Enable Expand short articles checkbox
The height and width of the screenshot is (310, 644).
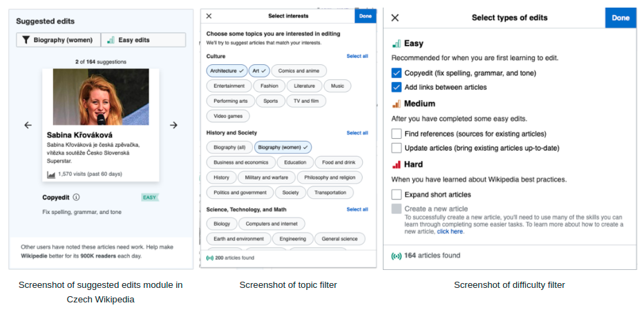tap(397, 195)
